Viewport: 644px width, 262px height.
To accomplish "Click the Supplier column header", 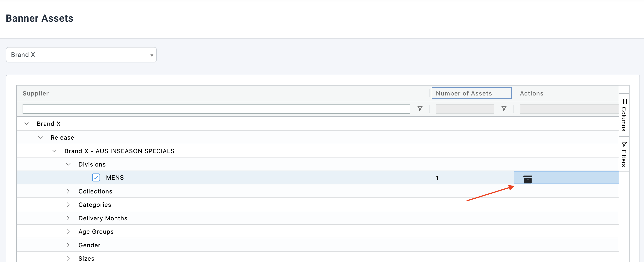I will coord(36,93).
